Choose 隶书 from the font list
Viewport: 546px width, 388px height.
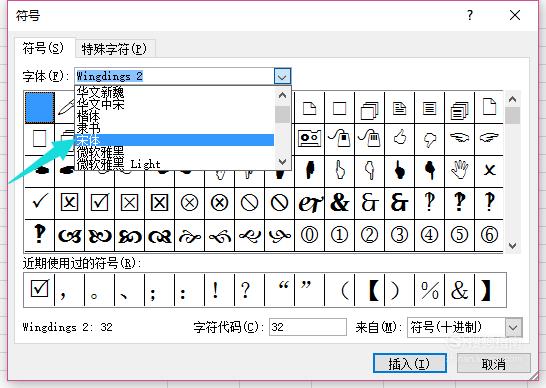click(174, 128)
